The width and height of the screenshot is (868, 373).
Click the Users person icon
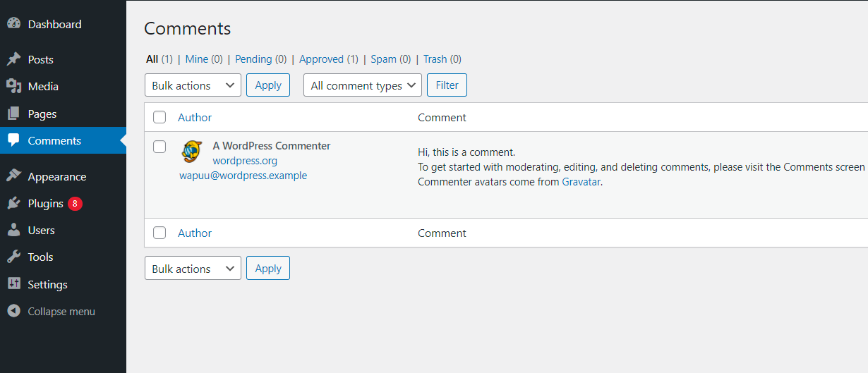tap(13, 230)
